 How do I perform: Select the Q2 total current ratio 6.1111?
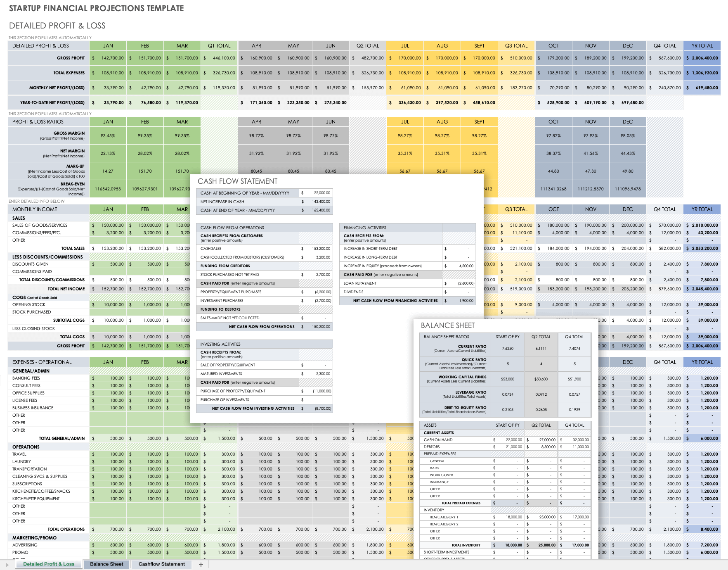[x=541, y=349]
